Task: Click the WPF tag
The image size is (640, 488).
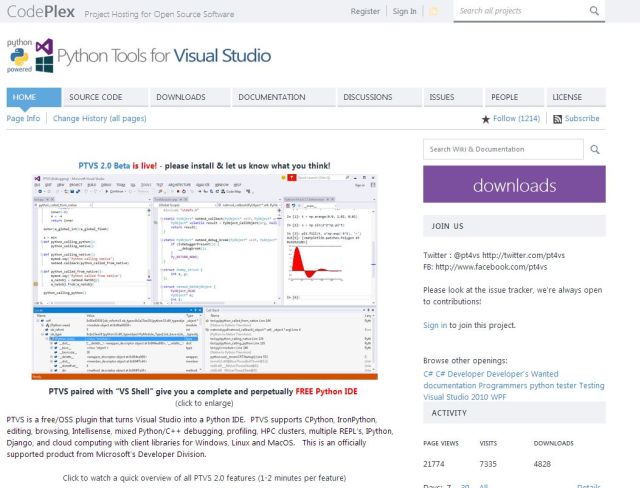Action: (x=496, y=397)
